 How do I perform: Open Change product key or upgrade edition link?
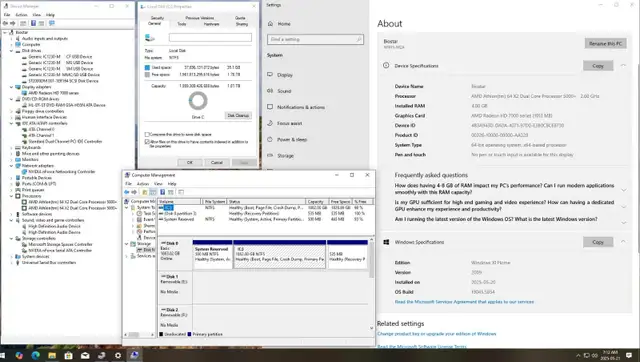[436, 334]
